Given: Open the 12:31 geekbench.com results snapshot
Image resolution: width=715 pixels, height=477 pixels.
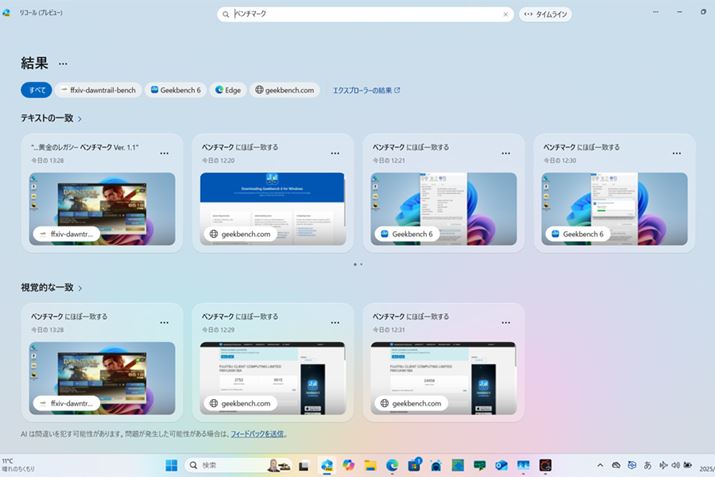Looking at the screenshot, I should click(444, 378).
